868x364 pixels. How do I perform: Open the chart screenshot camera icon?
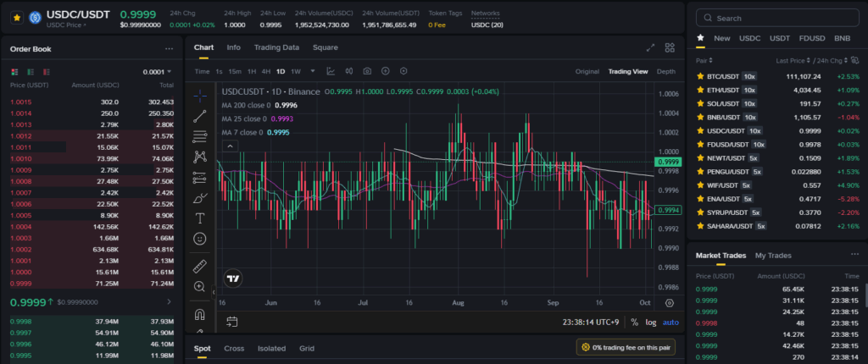click(367, 71)
